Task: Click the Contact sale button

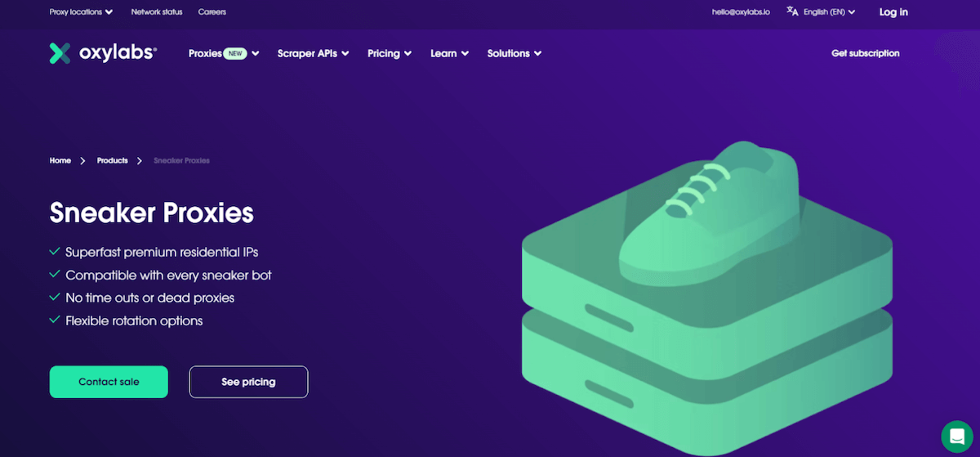Action: (109, 382)
